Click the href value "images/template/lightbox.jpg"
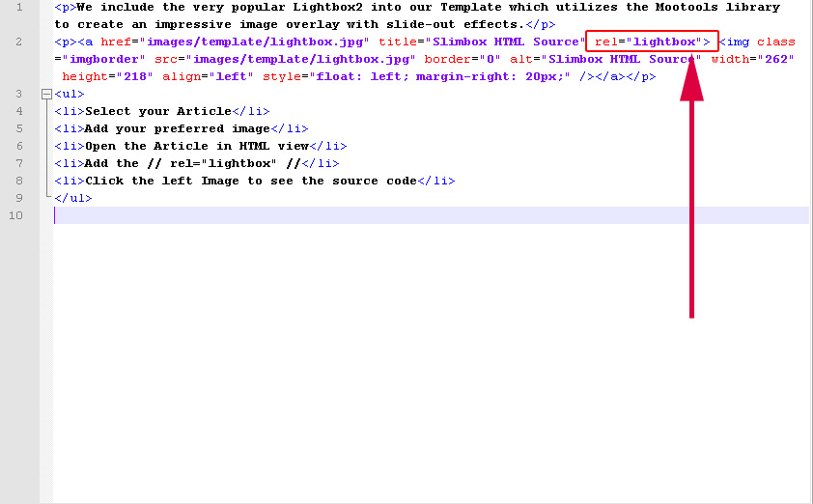813x504 pixels. pos(255,42)
